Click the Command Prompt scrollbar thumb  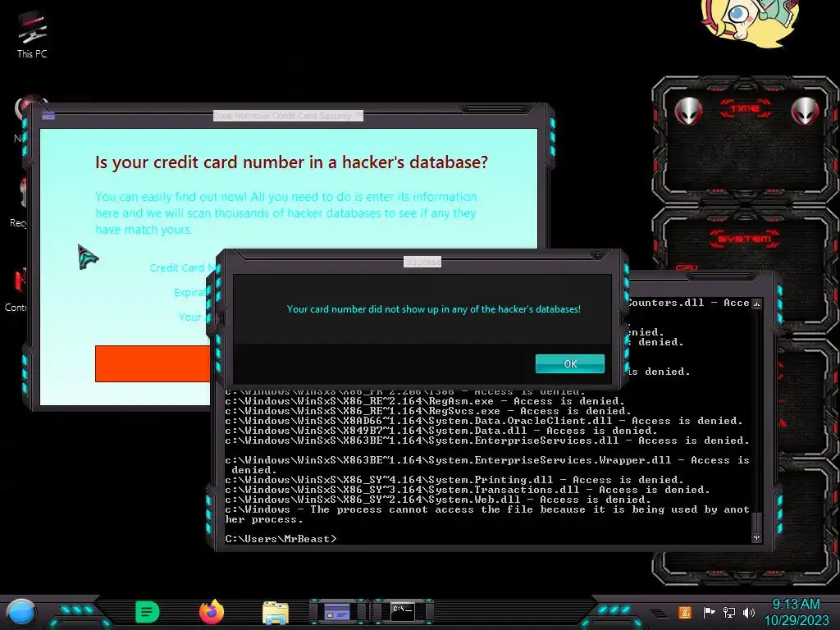pos(756,522)
